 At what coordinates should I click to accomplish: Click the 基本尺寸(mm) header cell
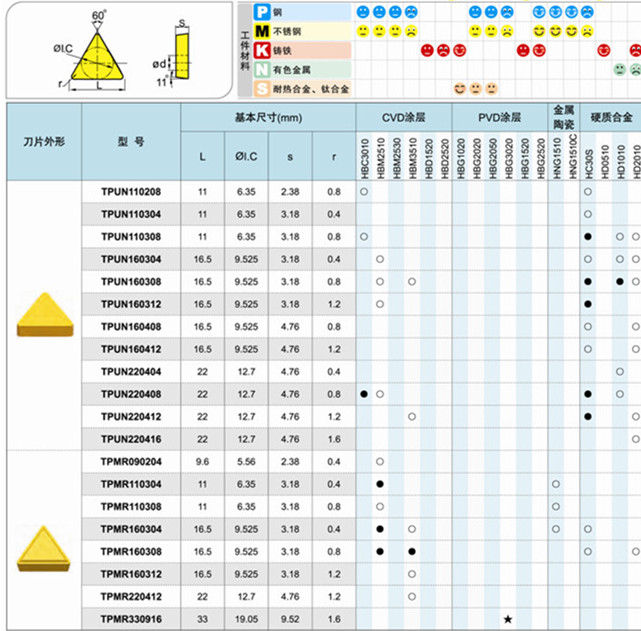pos(268,117)
